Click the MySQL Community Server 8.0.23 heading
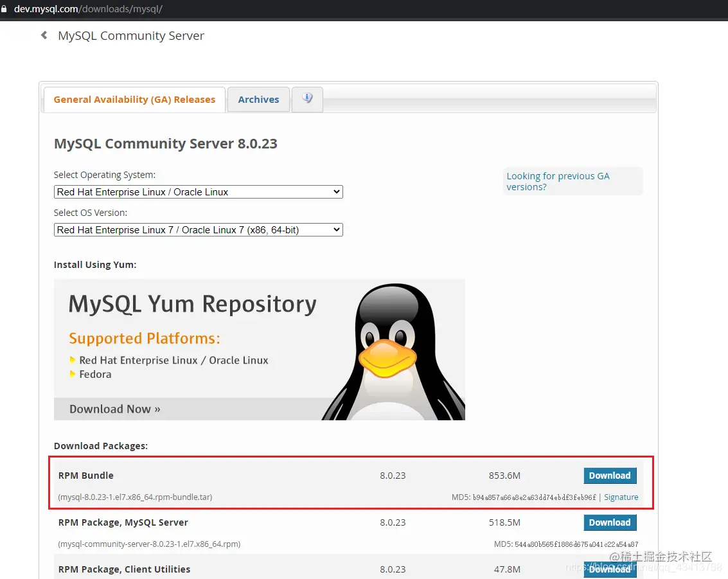Image resolution: width=728 pixels, height=579 pixels. click(166, 143)
